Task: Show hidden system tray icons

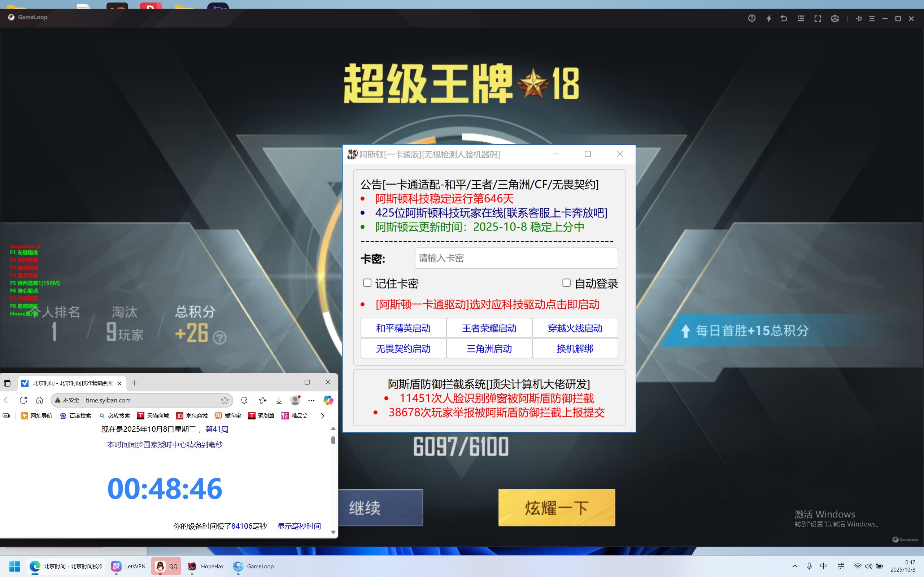Action: click(x=794, y=566)
